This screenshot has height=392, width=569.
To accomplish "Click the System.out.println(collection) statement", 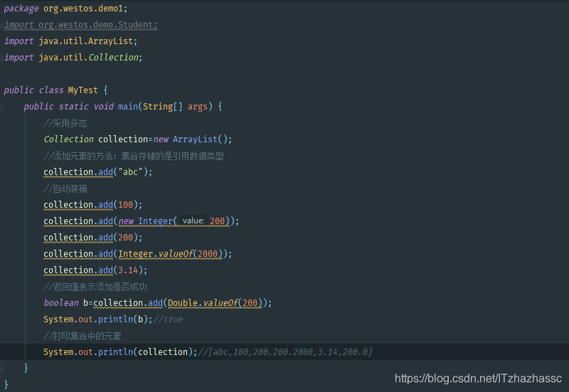I will [120, 351].
